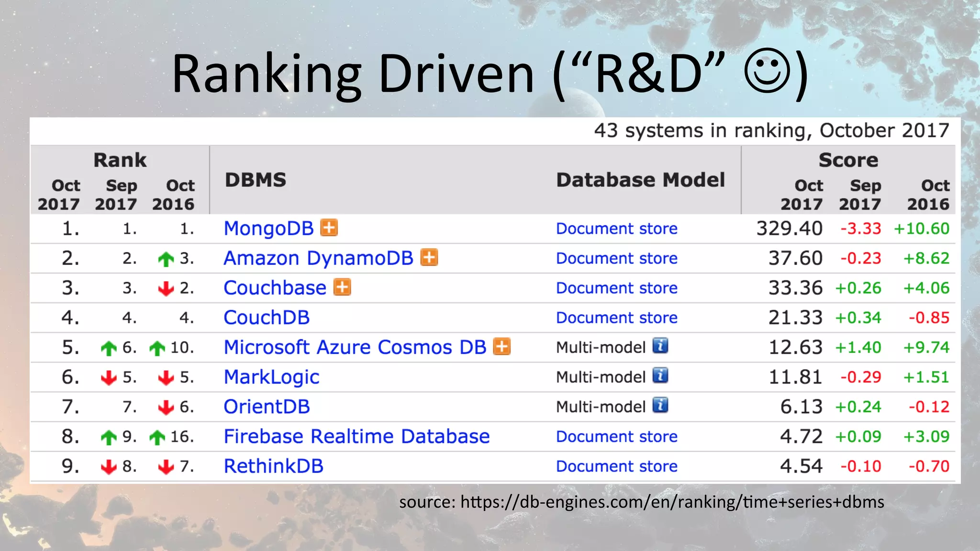
Task: Click green up arrow beside rank 10. in Cosmos DB row
Action: (x=157, y=348)
